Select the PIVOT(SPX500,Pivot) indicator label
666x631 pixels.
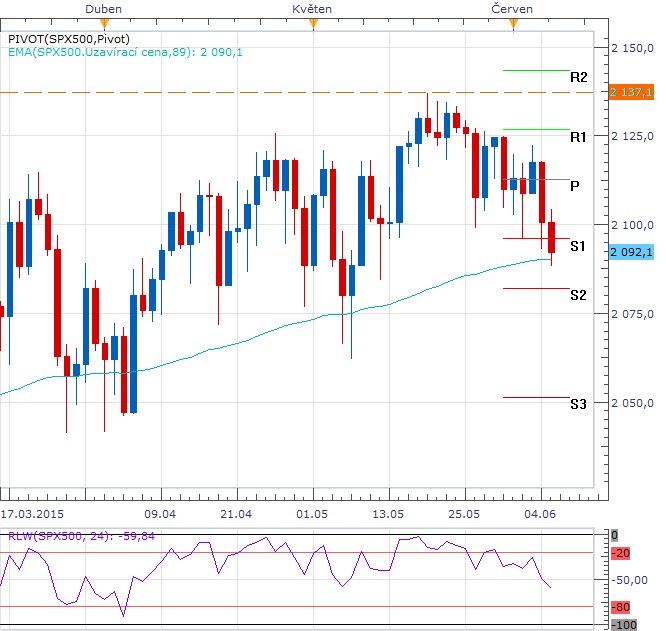pos(69,39)
